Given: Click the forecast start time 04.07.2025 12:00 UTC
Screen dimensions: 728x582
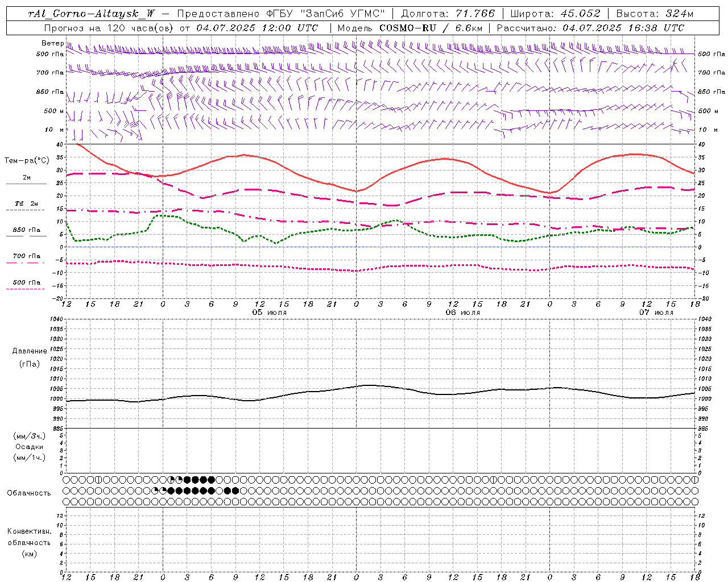Looking at the screenshot, I should point(257,28).
